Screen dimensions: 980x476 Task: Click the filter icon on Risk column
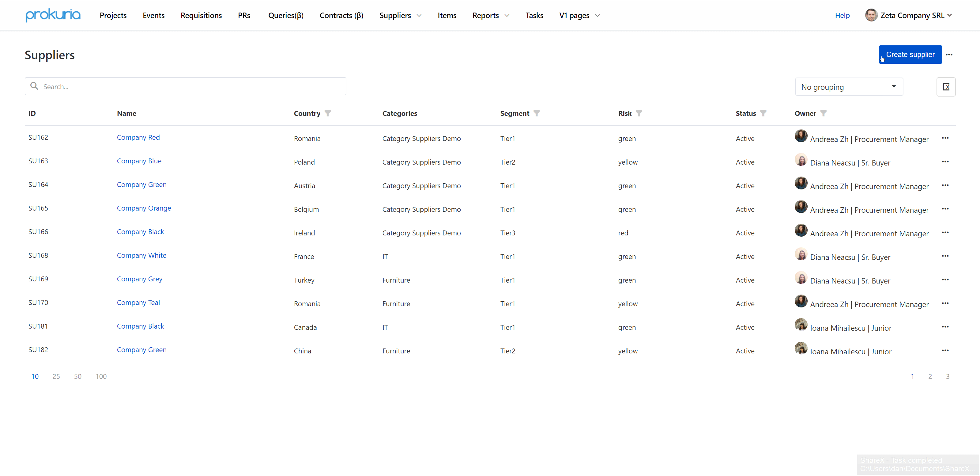pyautogui.click(x=640, y=113)
